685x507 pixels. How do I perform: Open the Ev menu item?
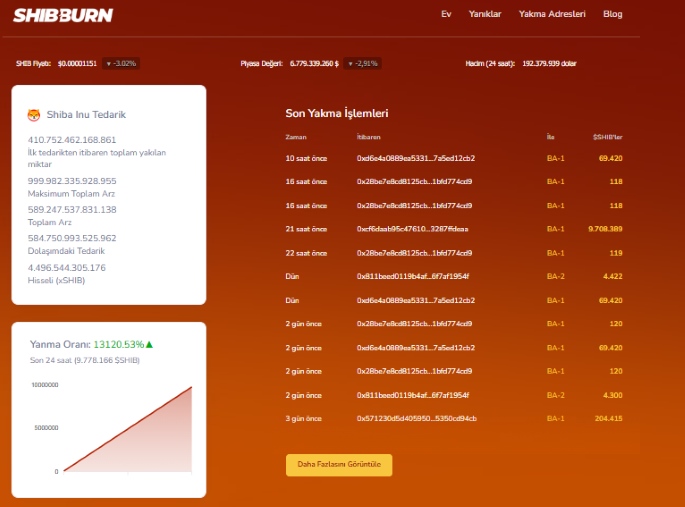point(446,14)
